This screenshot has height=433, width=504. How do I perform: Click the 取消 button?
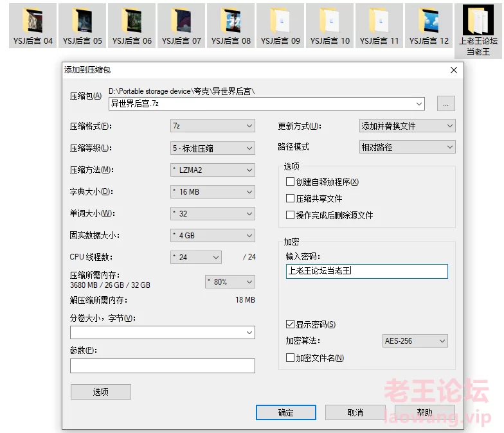[355, 412]
